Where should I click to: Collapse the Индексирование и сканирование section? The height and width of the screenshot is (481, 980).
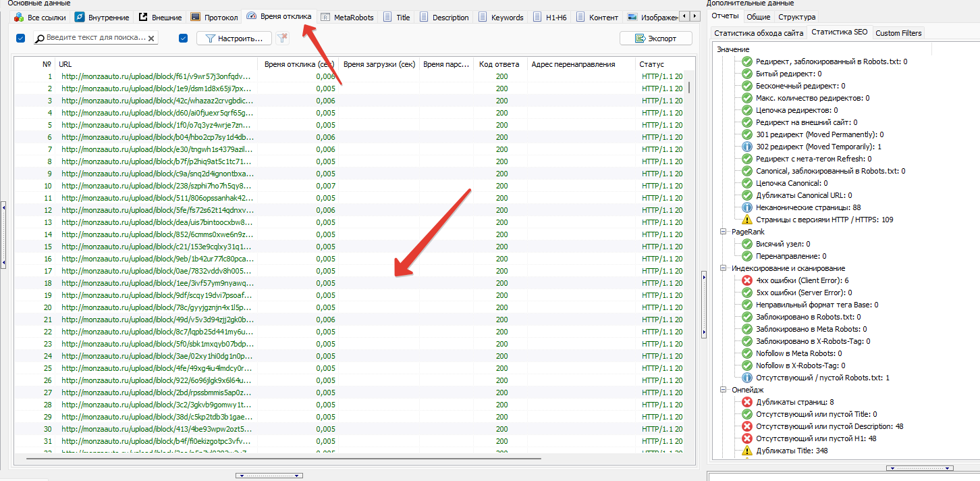(x=723, y=268)
